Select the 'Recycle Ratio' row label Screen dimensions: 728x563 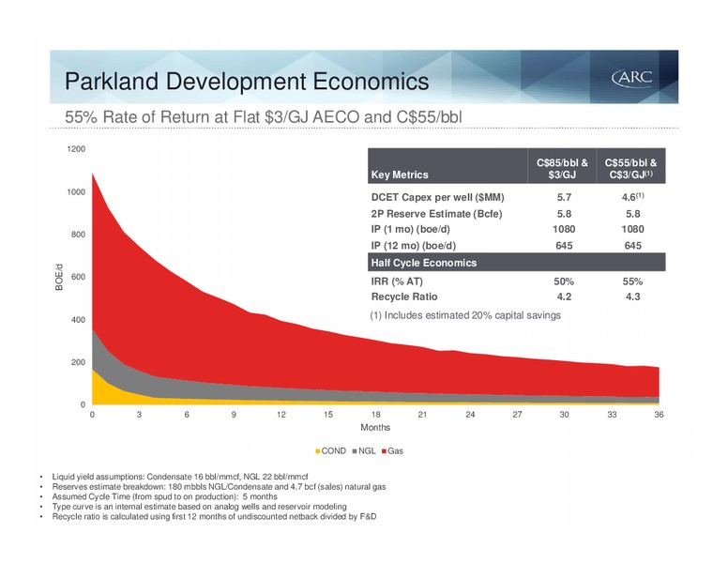coord(404,297)
